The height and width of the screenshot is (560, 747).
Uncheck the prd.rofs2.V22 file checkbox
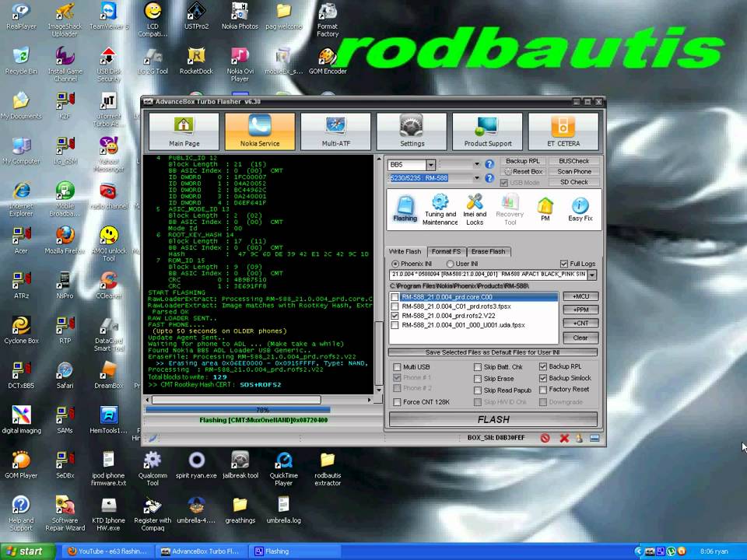395,316
